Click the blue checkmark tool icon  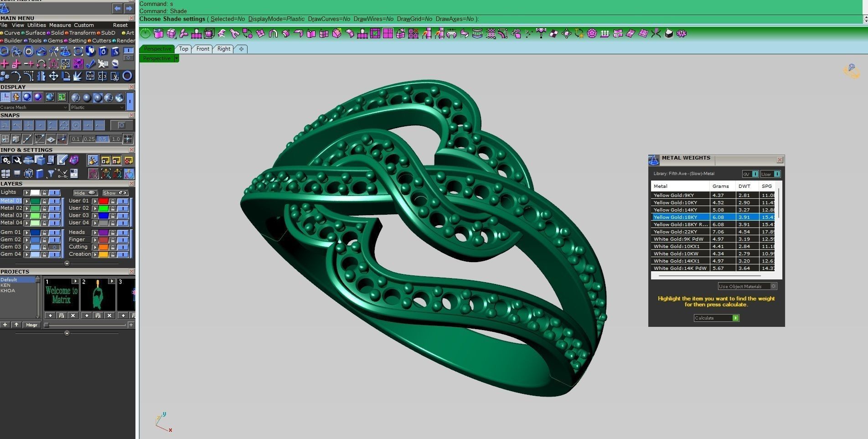[90, 64]
